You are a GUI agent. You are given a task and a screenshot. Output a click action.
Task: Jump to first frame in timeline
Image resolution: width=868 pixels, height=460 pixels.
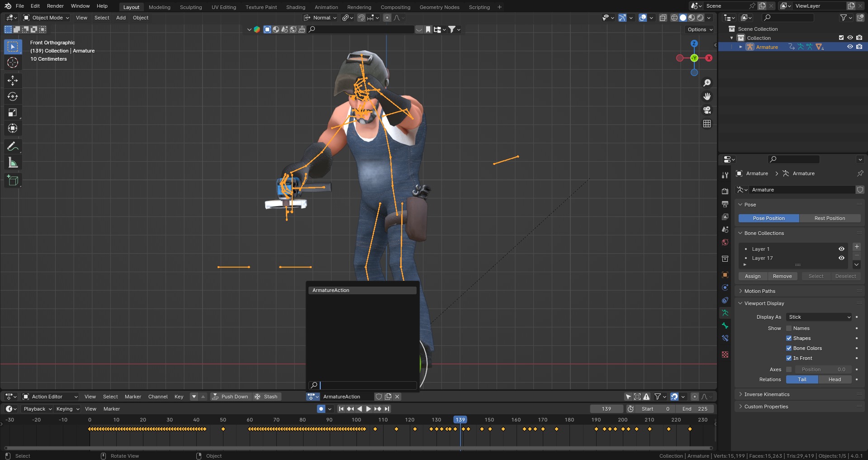point(342,409)
